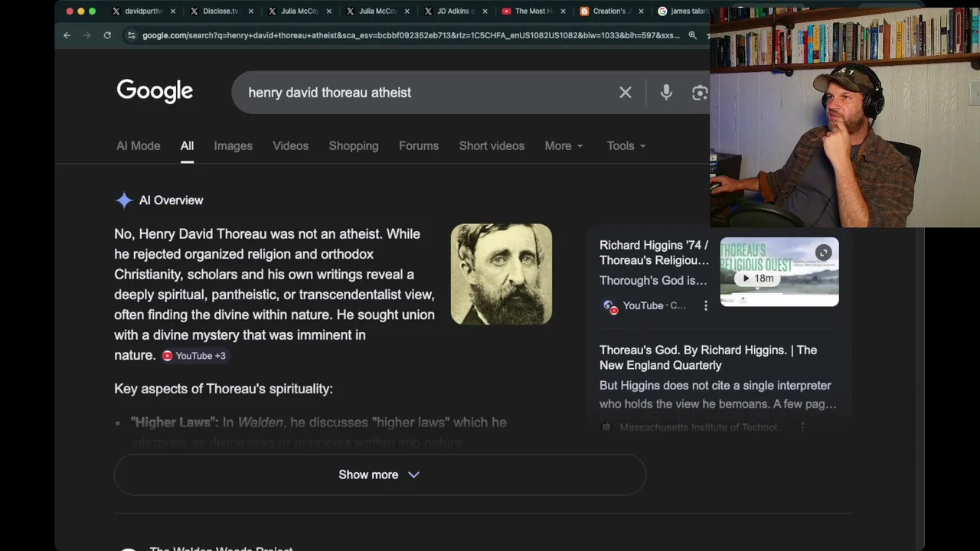This screenshot has height=551, width=980.
Task: Click the "Key aspects of Thoreau's spirituality:" text
Action: click(x=224, y=389)
